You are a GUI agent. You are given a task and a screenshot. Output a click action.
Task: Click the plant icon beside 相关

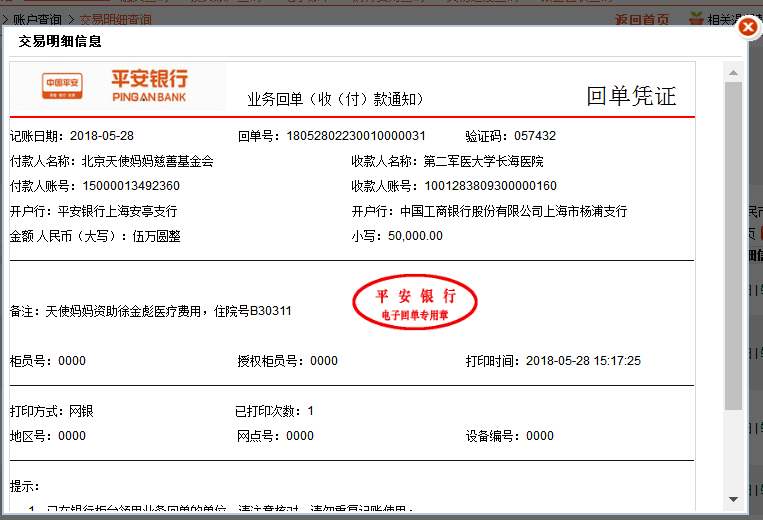coord(696,18)
